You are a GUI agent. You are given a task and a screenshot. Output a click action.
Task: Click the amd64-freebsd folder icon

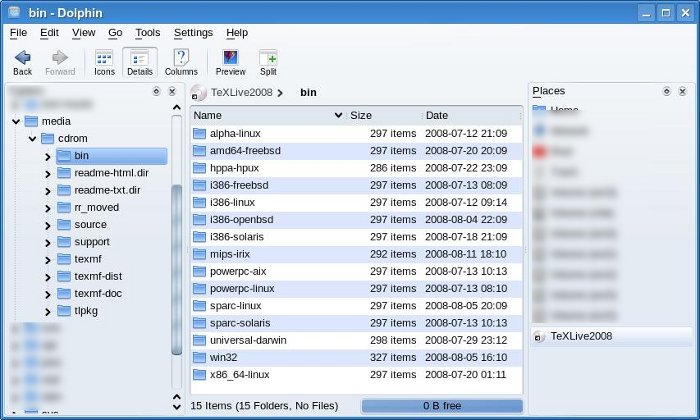(x=199, y=151)
